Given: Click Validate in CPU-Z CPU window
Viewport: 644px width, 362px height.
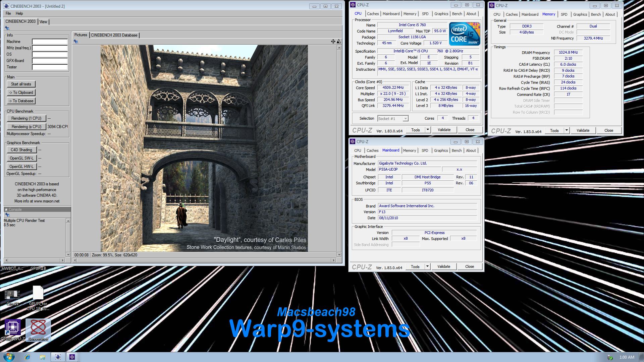Looking at the screenshot, I should click(x=444, y=130).
